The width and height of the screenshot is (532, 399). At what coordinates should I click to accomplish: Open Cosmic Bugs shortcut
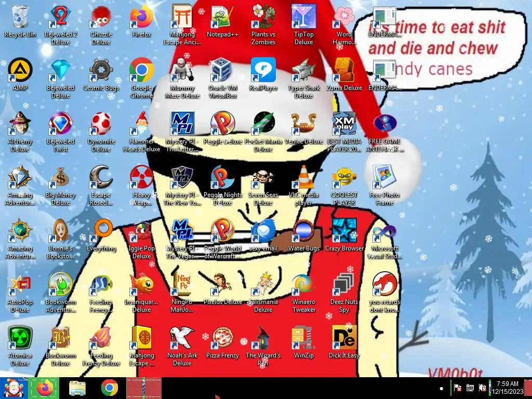pos(101,75)
